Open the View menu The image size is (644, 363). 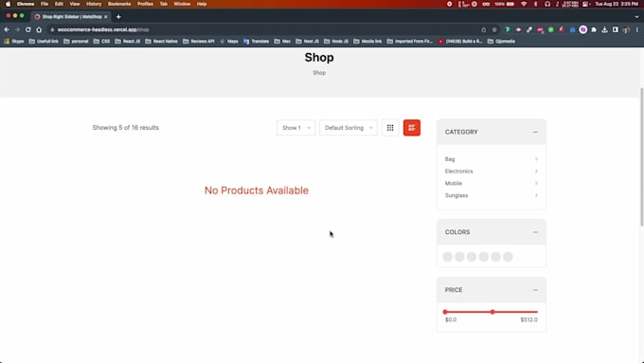[x=75, y=4]
